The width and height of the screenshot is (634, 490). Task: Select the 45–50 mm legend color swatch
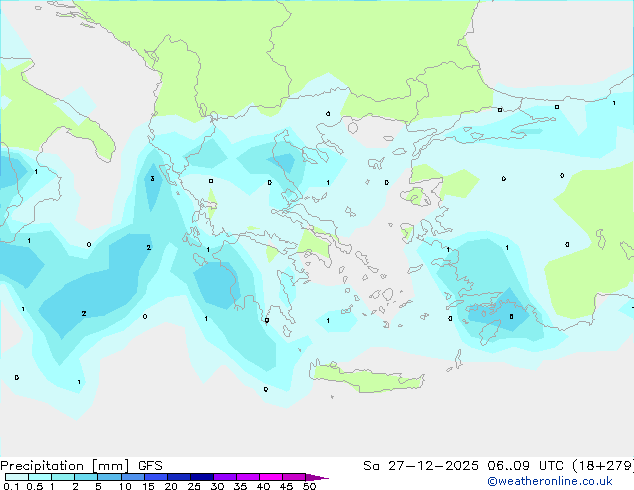(x=294, y=477)
